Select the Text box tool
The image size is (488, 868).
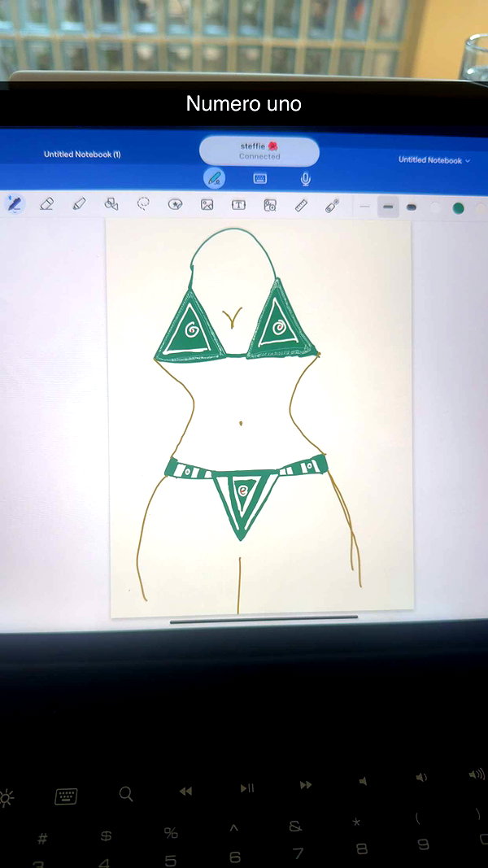point(238,205)
